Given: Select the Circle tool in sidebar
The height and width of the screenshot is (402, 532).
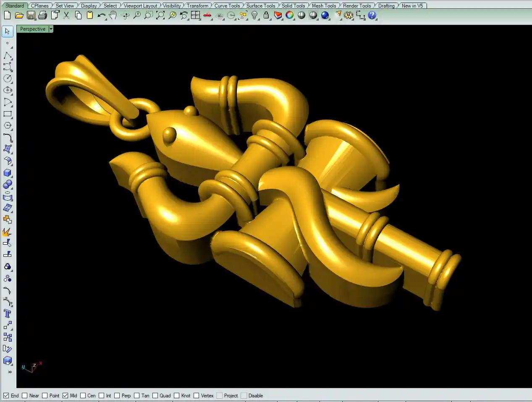Looking at the screenshot, I should pyautogui.click(x=8, y=78).
